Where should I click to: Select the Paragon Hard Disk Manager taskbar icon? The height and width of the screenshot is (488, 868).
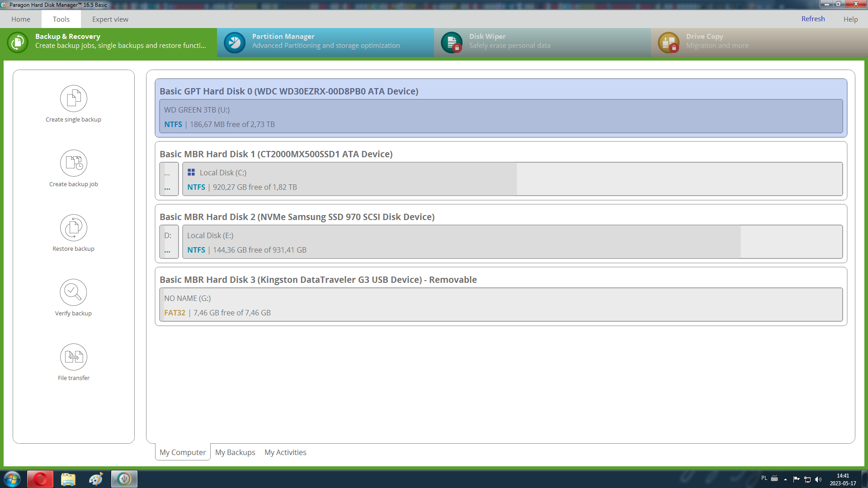[124, 479]
